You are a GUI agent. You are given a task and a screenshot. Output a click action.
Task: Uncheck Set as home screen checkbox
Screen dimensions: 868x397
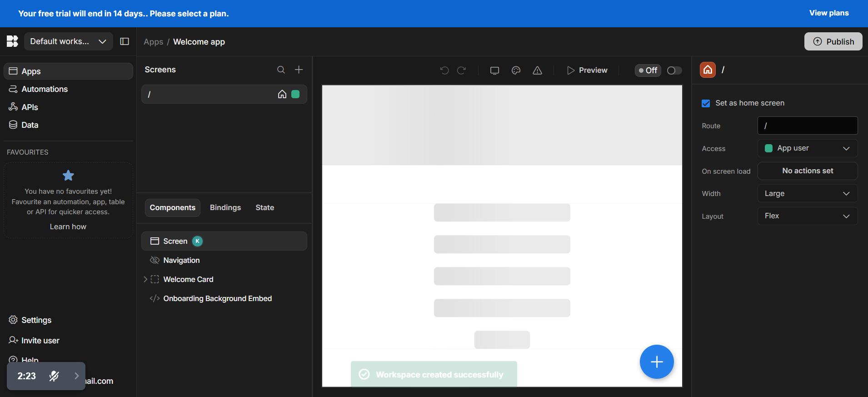[706, 103]
